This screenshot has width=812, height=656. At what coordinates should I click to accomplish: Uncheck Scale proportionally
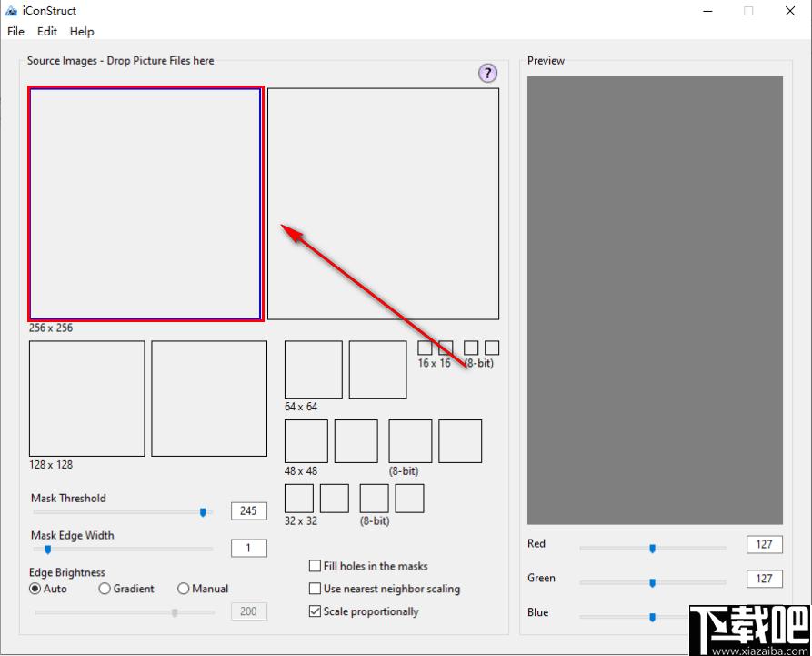tap(315, 611)
